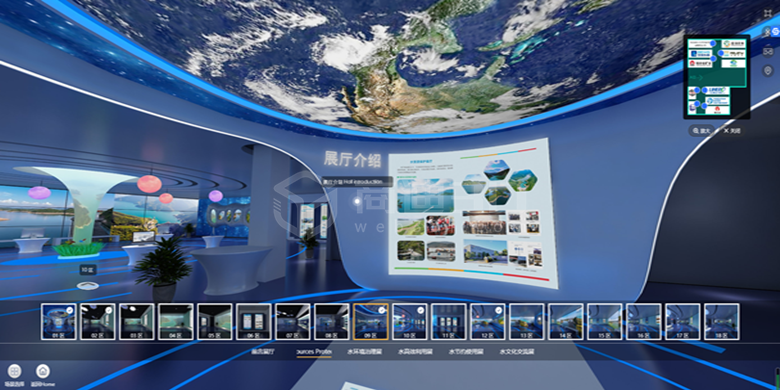
Task: Select the 01 zone thumbnail
Action: click(x=59, y=322)
